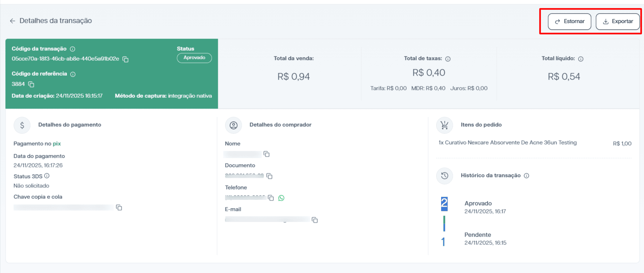Click the Exportar button
This screenshot has width=644, height=273.
pyautogui.click(x=618, y=21)
